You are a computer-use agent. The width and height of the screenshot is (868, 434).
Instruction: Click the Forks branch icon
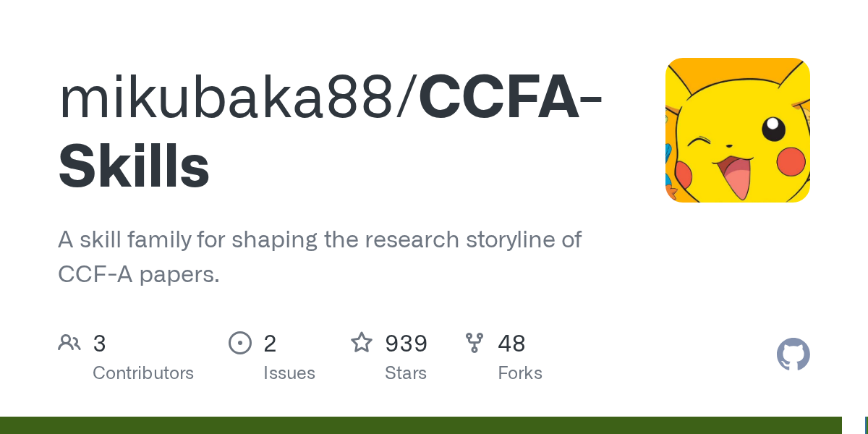pos(475,342)
